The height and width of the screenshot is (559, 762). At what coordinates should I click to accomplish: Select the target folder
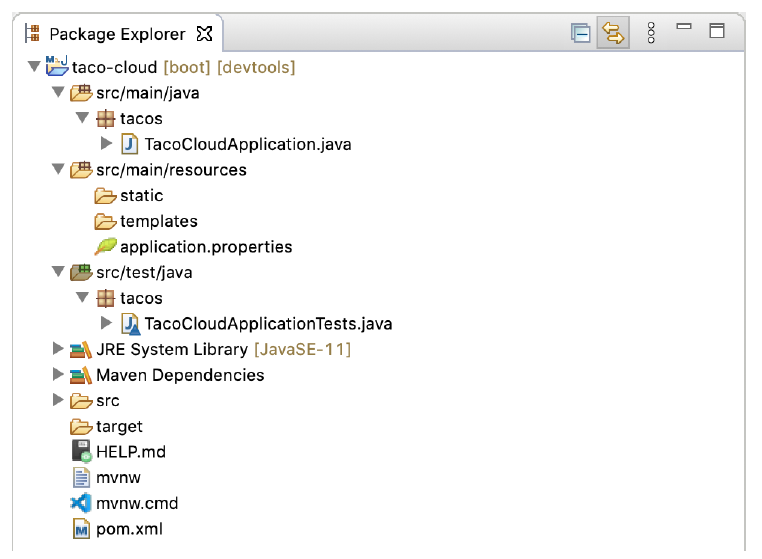[119, 426]
